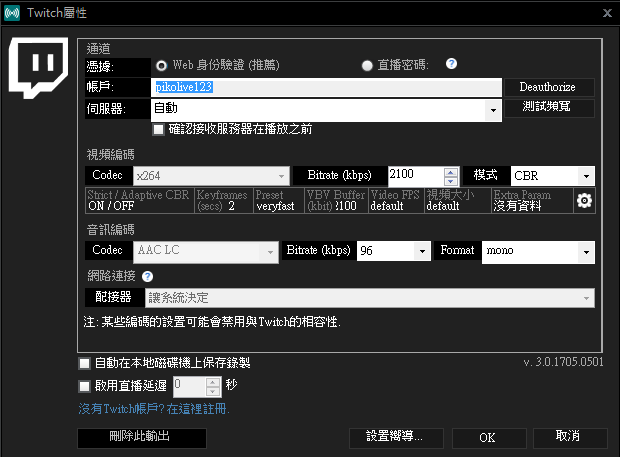This screenshot has width=620, height=457.
Task: Open audio Bitrate 96 dropdown
Action: click(x=393, y=251)
